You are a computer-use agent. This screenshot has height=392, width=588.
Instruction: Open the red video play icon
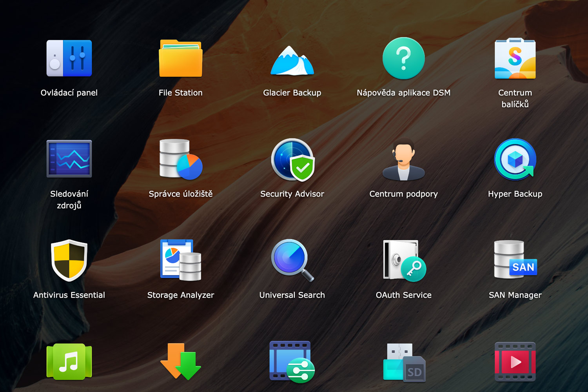point(515,361)
